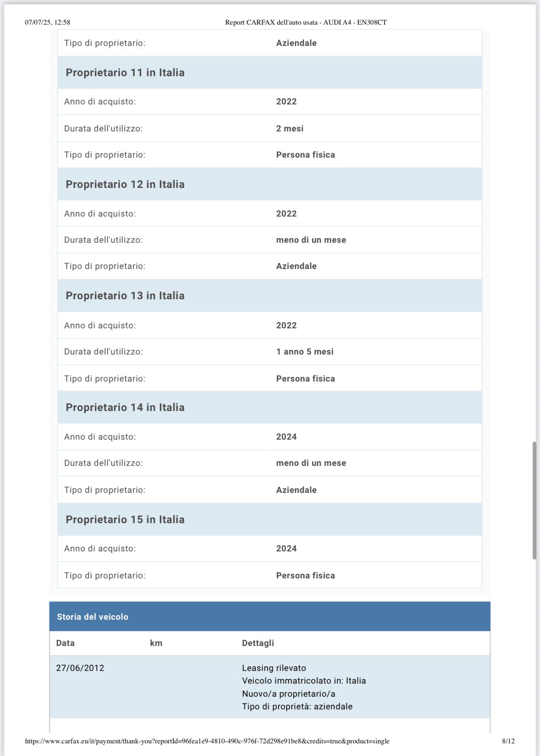Click the "Tipo di proprietà: aziendale" line
Viewport: 540px width, 756px height.
(297, 706)
